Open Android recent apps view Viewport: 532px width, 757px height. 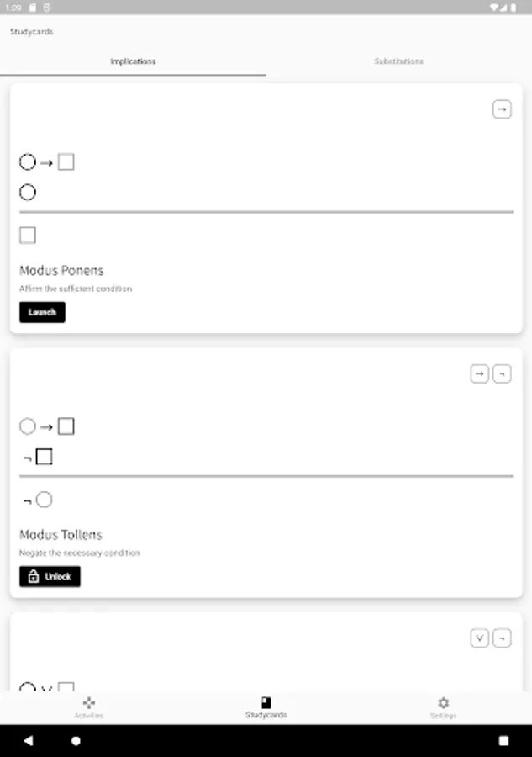[503, 741]
